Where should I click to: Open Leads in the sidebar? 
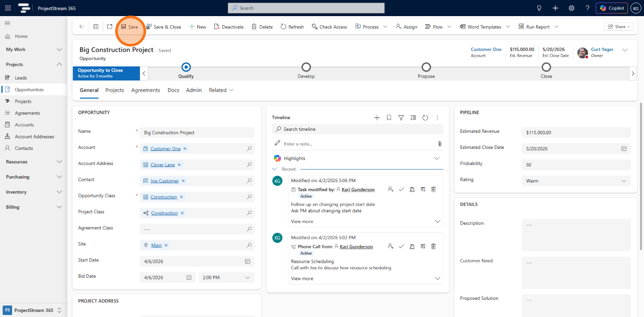pos(21,78)
